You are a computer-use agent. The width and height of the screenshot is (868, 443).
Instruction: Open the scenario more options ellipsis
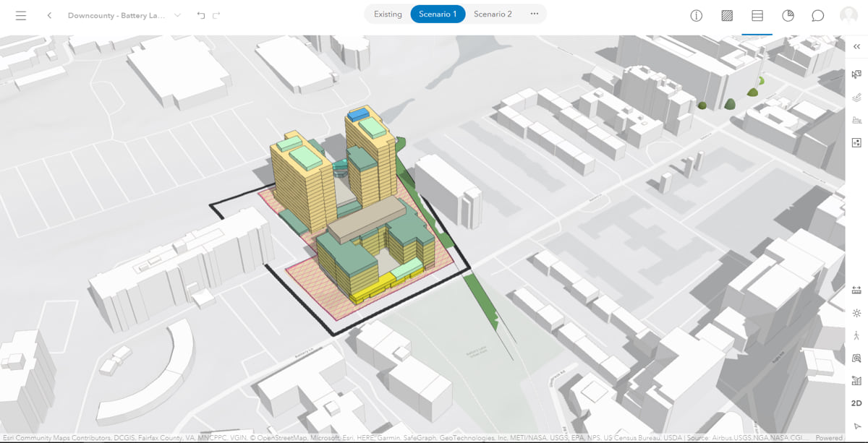click(535, 14)
